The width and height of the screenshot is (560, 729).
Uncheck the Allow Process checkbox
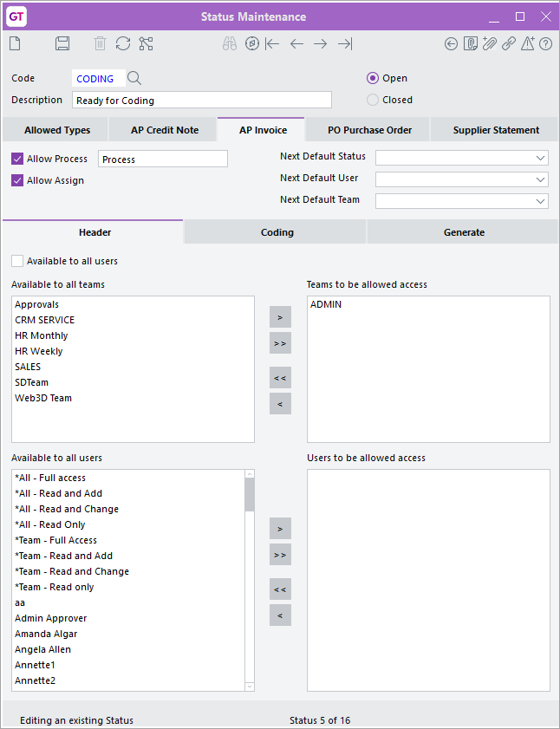(17, 159)
